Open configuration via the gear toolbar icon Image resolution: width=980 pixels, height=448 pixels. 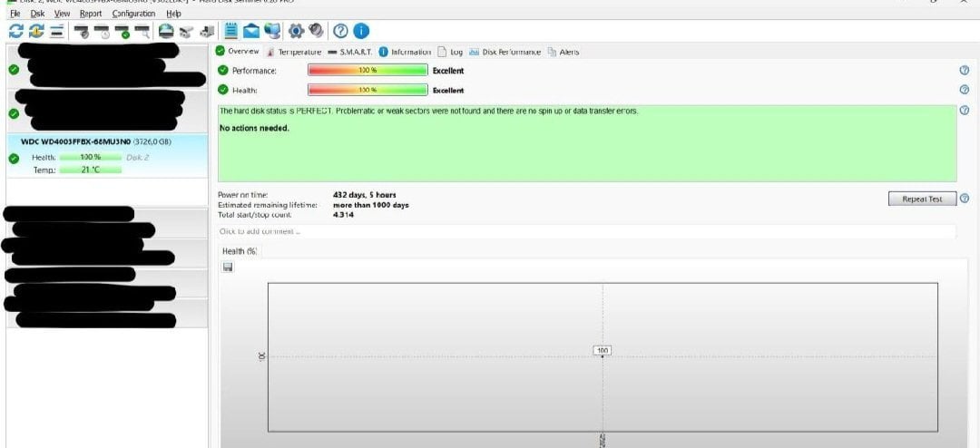[x=296, y=31]
